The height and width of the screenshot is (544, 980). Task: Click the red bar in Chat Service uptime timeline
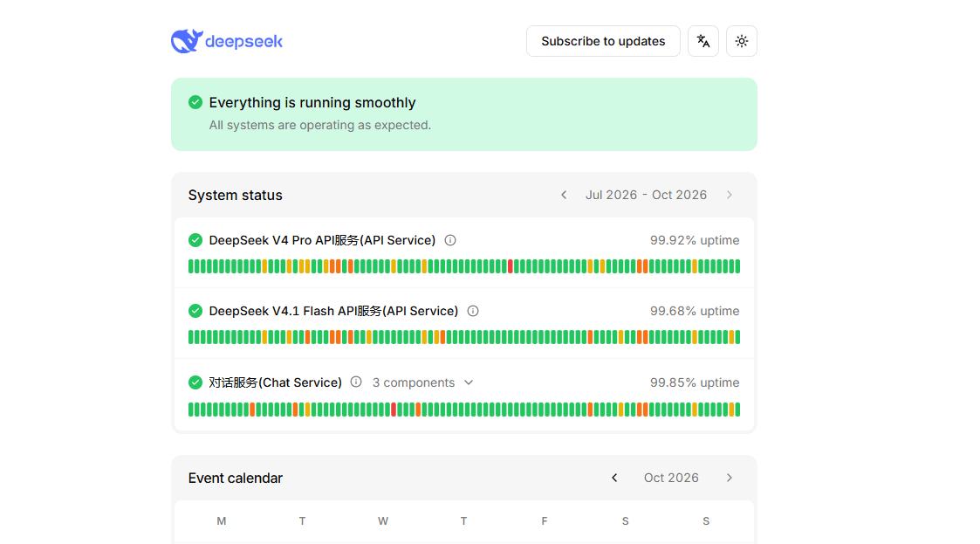[x=394, y=410]
